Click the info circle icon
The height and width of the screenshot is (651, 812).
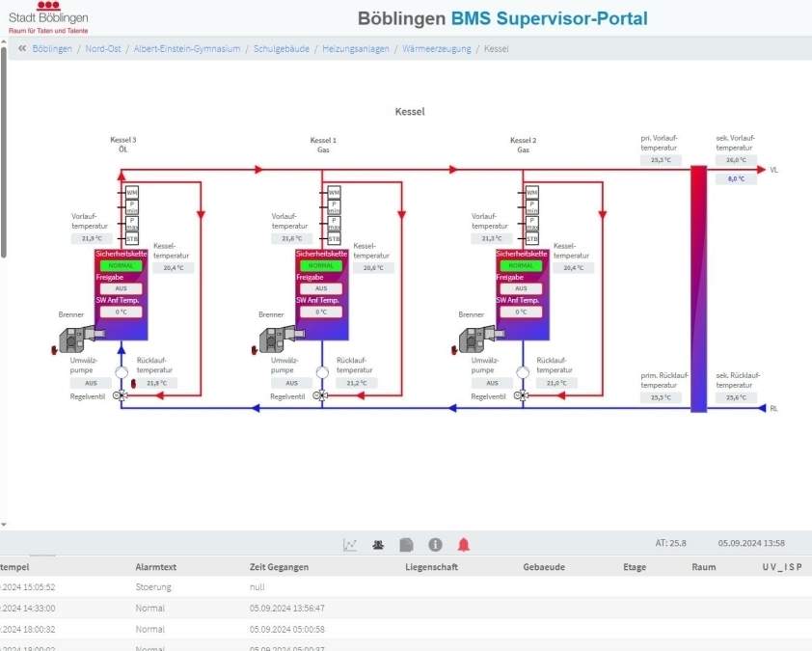click(x=435, y=545)
